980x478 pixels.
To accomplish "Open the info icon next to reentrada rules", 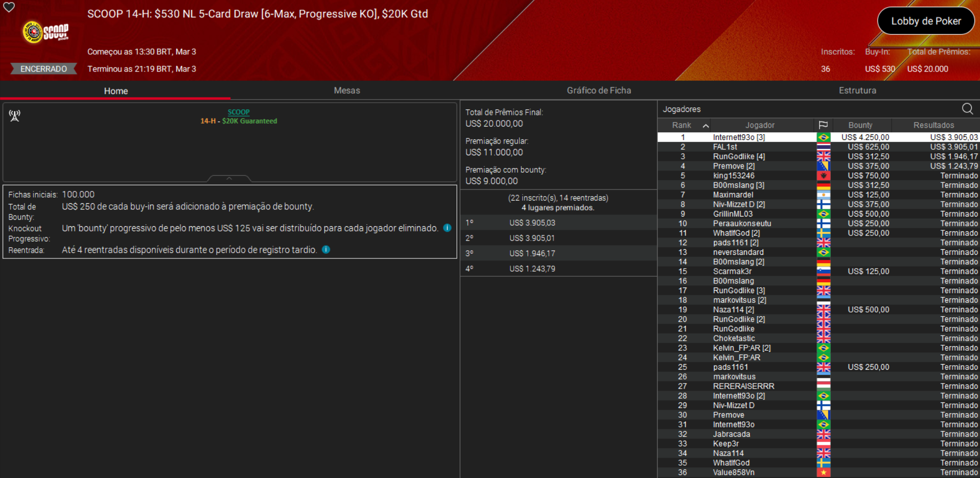I will point(326,250).
